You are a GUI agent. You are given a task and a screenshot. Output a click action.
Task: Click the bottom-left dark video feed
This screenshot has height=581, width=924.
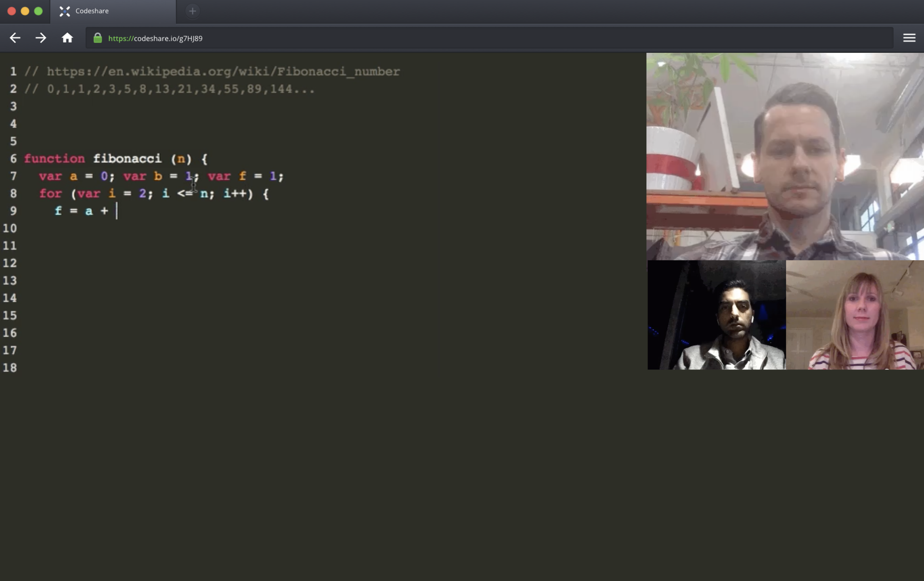pyautogui.click(x=717, y=315)
